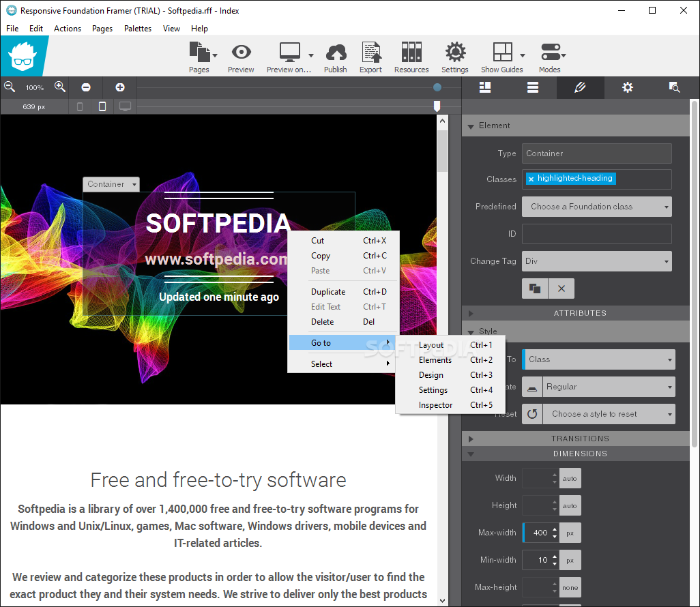Click the zoom slider blue handle
Screen dimensions: 700x607
click(437, 87)
